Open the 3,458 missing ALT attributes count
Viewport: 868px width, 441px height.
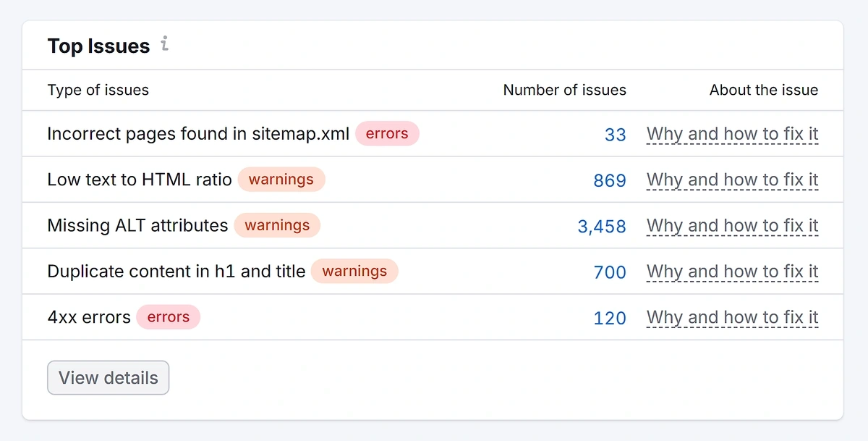tap(602, 227)
